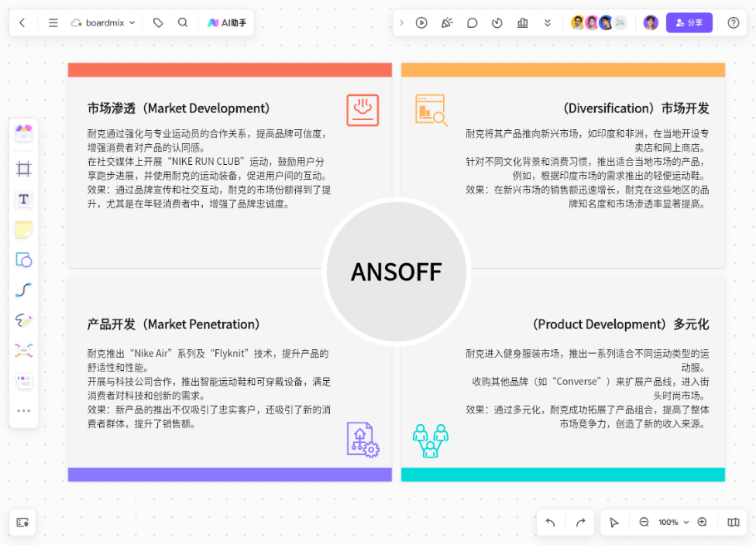Screen dimensions: 756x545
Task: Select the Frame tool
Action: pyautogui.click(x=23, y=169)
